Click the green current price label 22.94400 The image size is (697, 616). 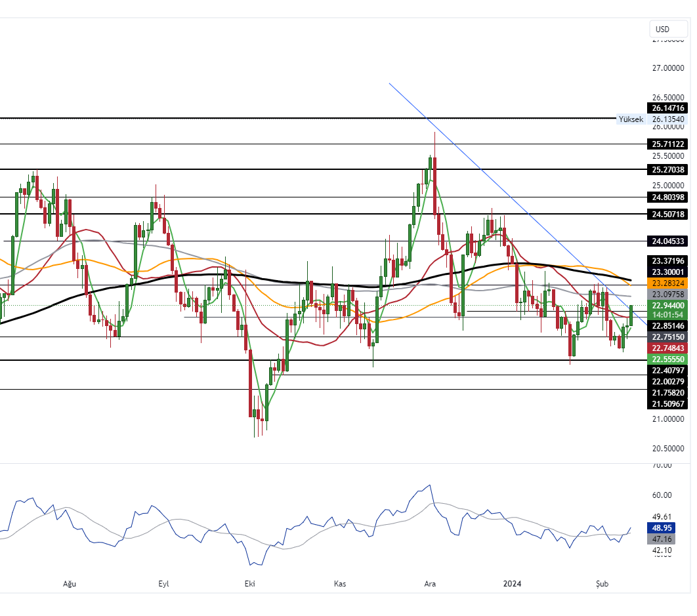tap(666, 306)
